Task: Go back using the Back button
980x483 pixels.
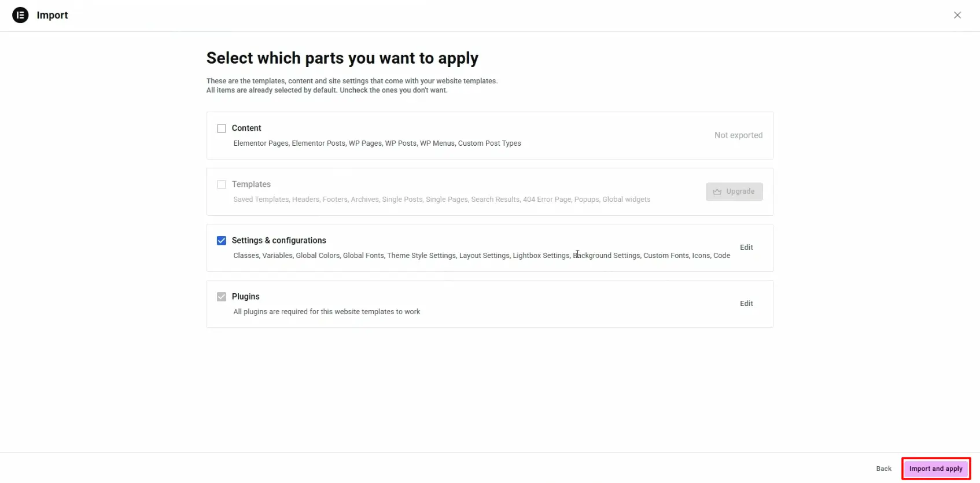Action: point(883,469)
